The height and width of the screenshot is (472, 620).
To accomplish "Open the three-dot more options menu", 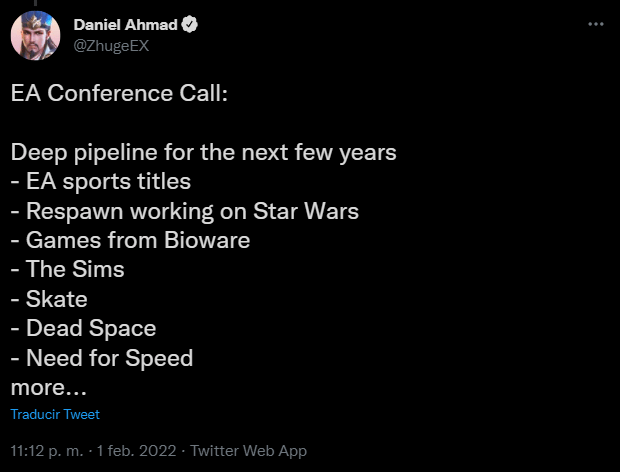I will click(x=595, y=25).
